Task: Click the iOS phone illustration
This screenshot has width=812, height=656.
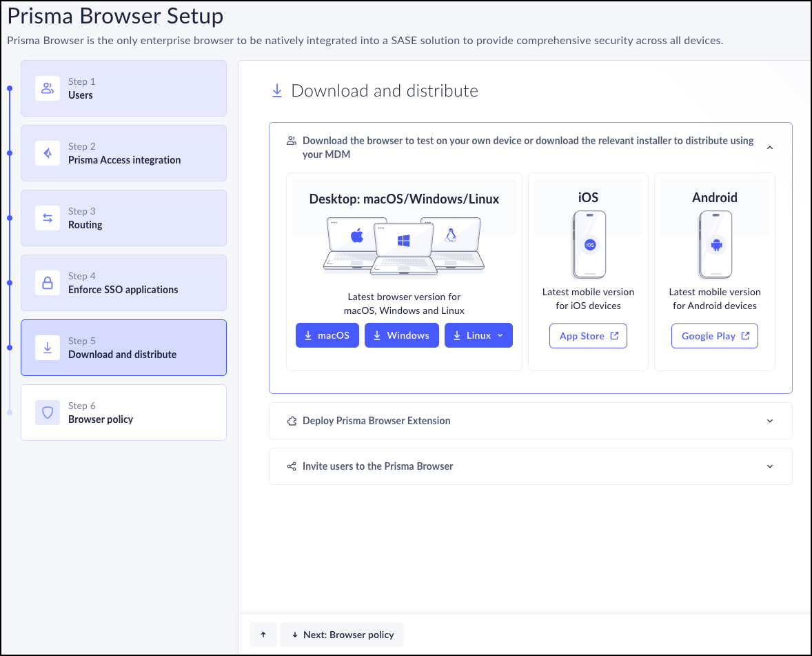Action: (589, 245)
